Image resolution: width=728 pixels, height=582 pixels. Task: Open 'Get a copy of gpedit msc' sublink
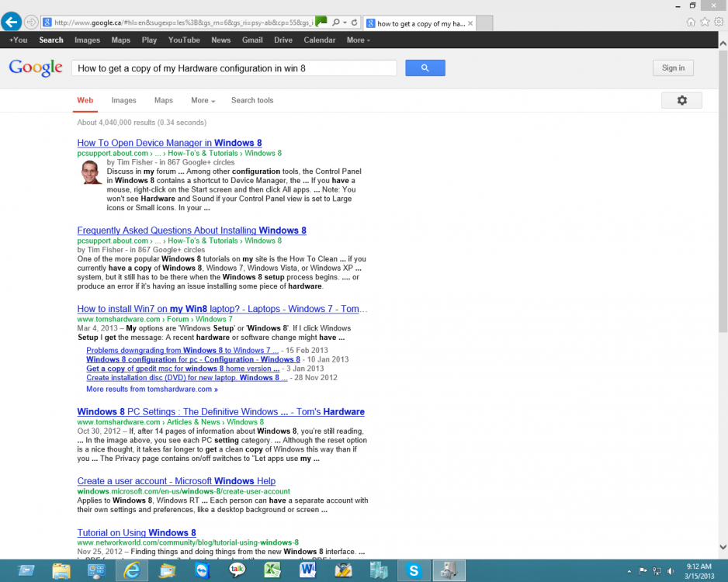click(183, 369)
